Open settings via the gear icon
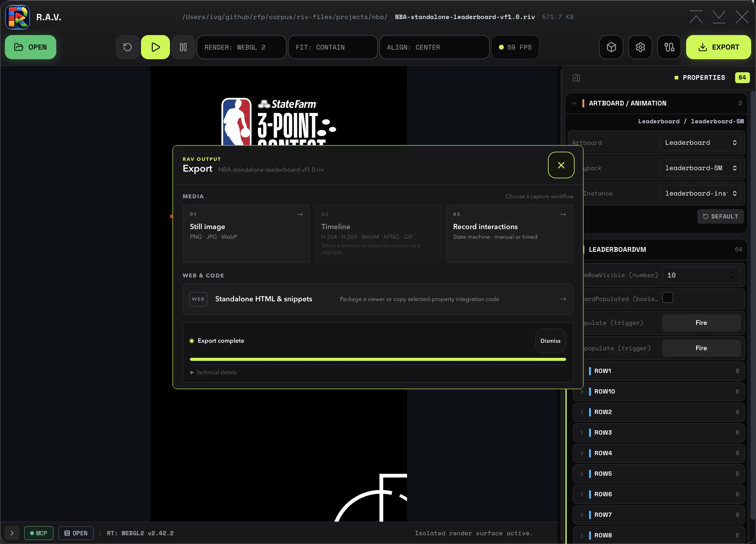 tap(640, 47)
